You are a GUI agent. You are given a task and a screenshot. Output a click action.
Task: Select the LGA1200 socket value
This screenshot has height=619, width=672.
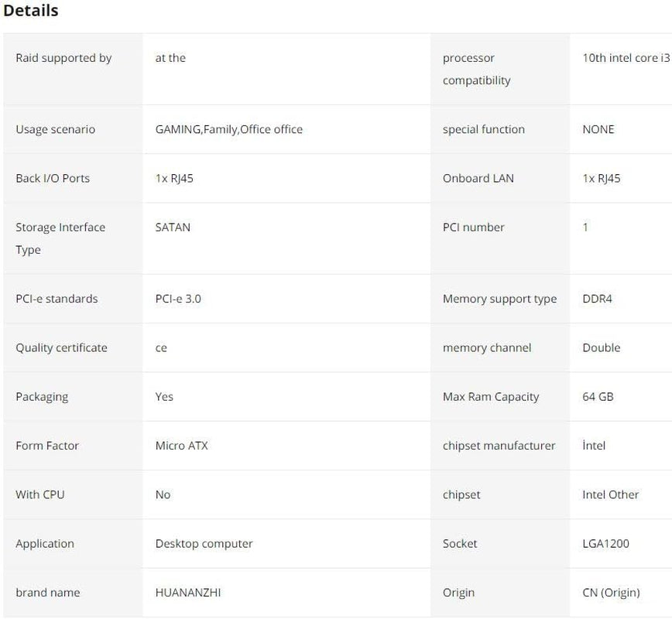click(x=605, y=544)
